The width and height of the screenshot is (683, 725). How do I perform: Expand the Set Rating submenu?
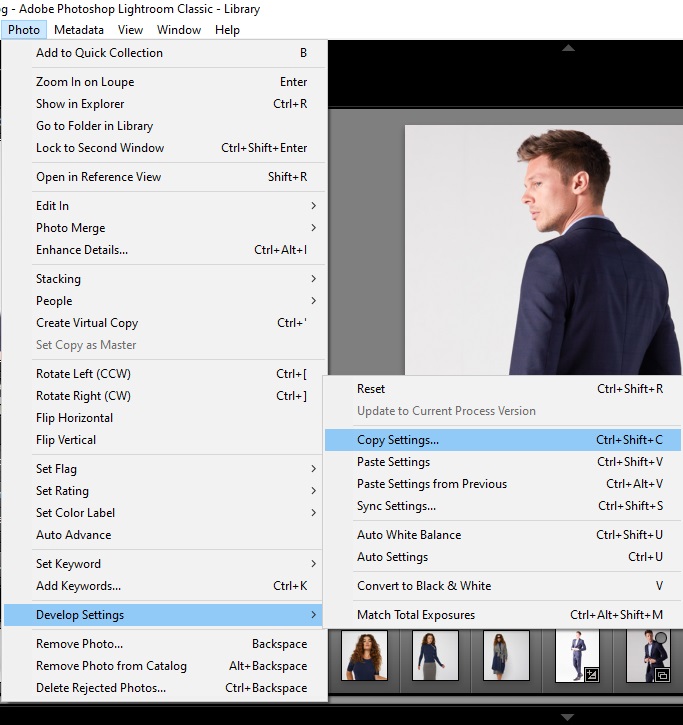[165, 491]
